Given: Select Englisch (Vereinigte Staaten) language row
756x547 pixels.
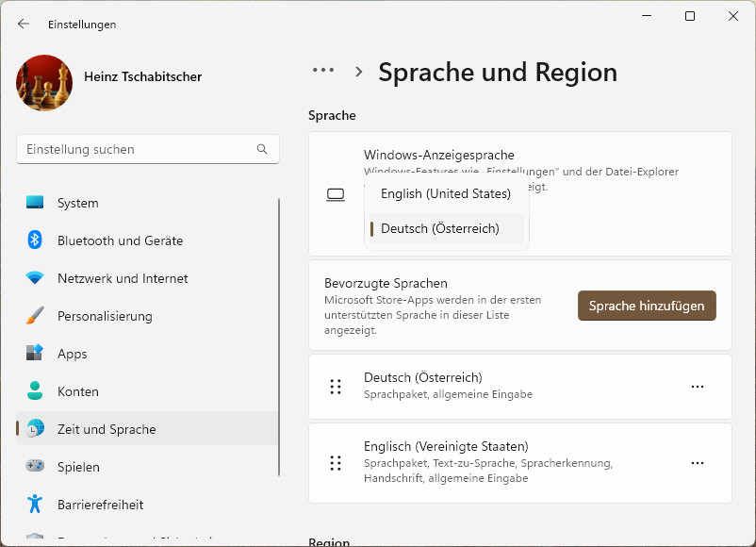Looking at the screenshot, I should click(x=519, y=462).
